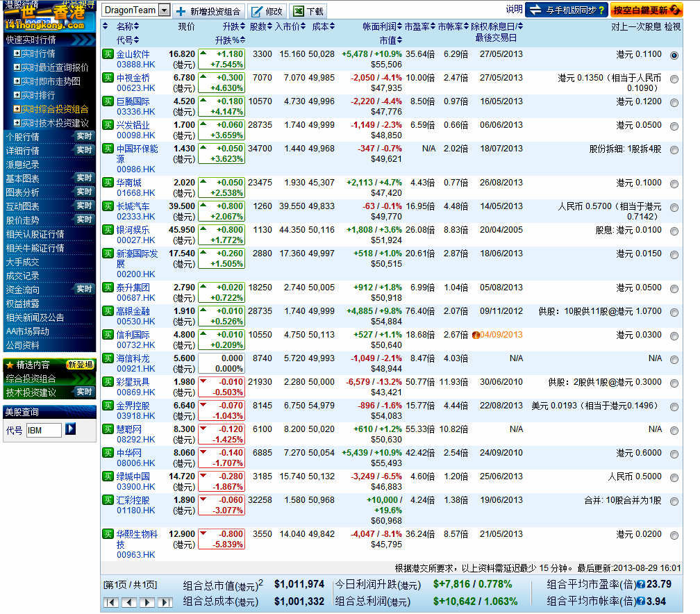The image size is (700, 614).
Task: Select the radio button for 金山软件 row
Action: pos(674,56)
